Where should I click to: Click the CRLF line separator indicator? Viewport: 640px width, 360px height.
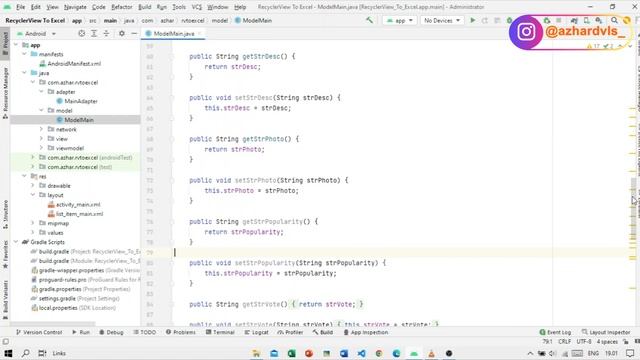[564, 342]
